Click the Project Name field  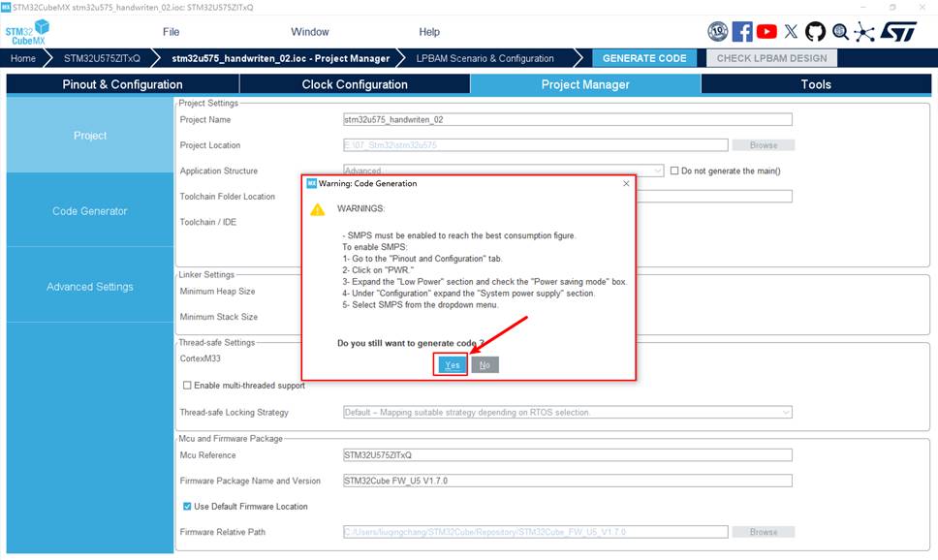(568, 120)
